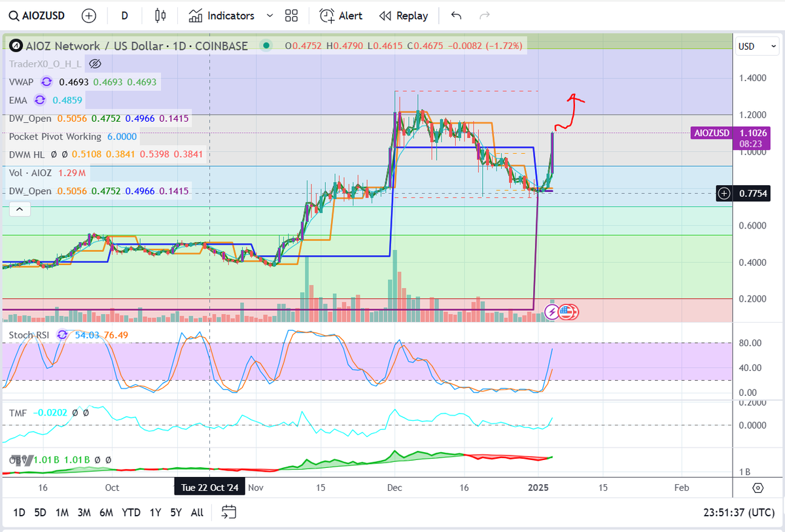Screen dimensions: 785x532
Task: Click the VWAP indicator refresh icon
Action: 46,82
